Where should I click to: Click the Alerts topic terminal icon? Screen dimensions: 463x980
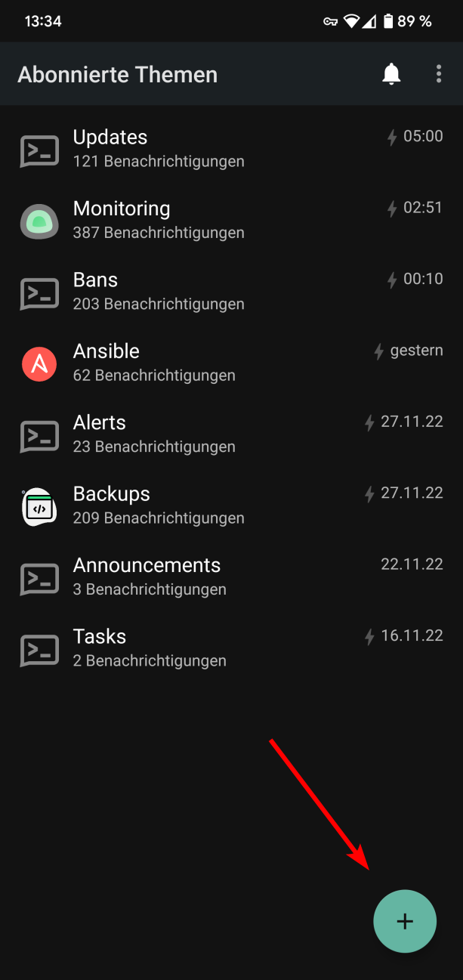pos(39,435)
